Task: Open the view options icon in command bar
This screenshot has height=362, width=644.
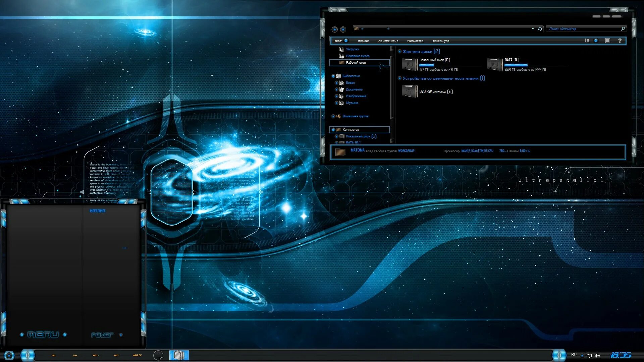Action: tap(588, 41)
